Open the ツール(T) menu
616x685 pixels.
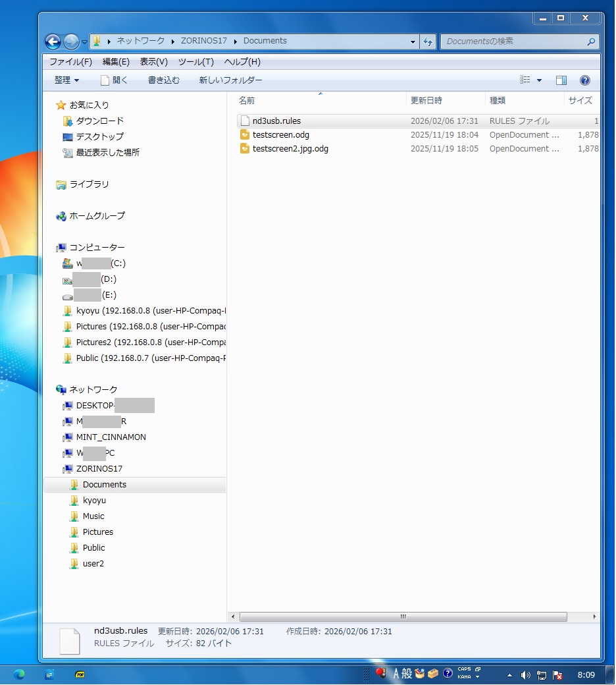(x=195, y=62)
